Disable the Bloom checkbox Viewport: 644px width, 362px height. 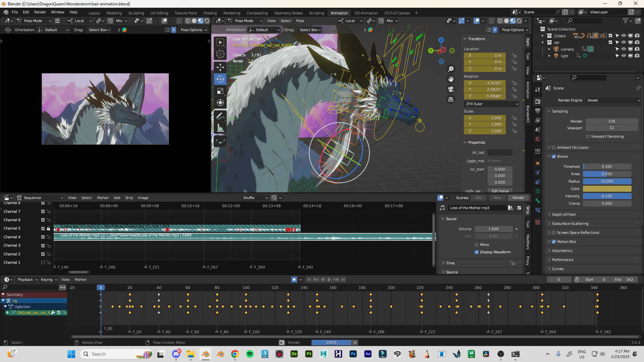[554, 157]
